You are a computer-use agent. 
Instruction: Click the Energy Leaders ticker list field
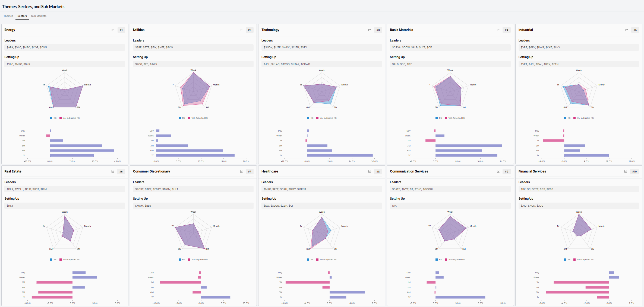(65, 47)
